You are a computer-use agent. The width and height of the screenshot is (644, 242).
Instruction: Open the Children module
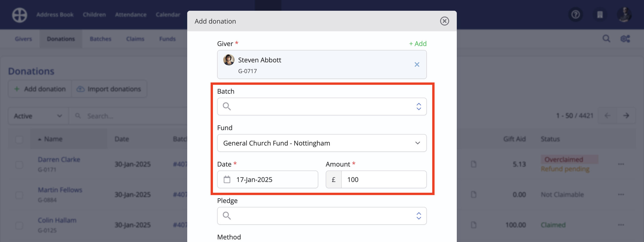click(94, 15)
